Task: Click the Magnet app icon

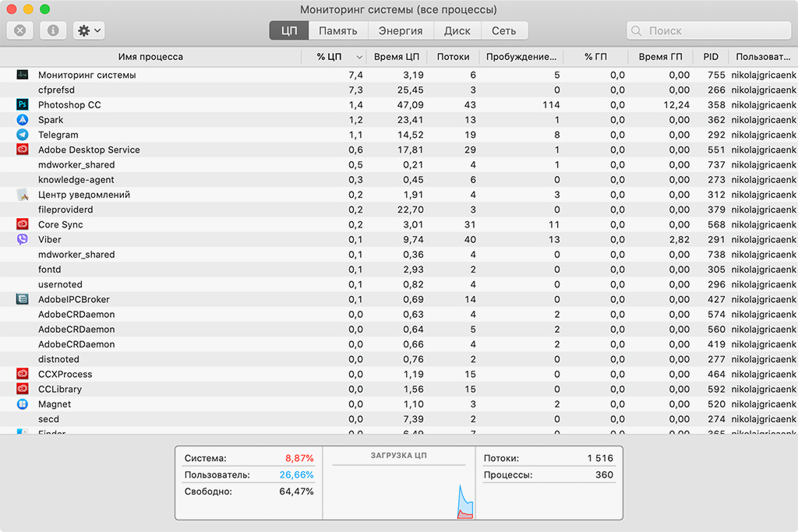Action: [x=23, y=403]
